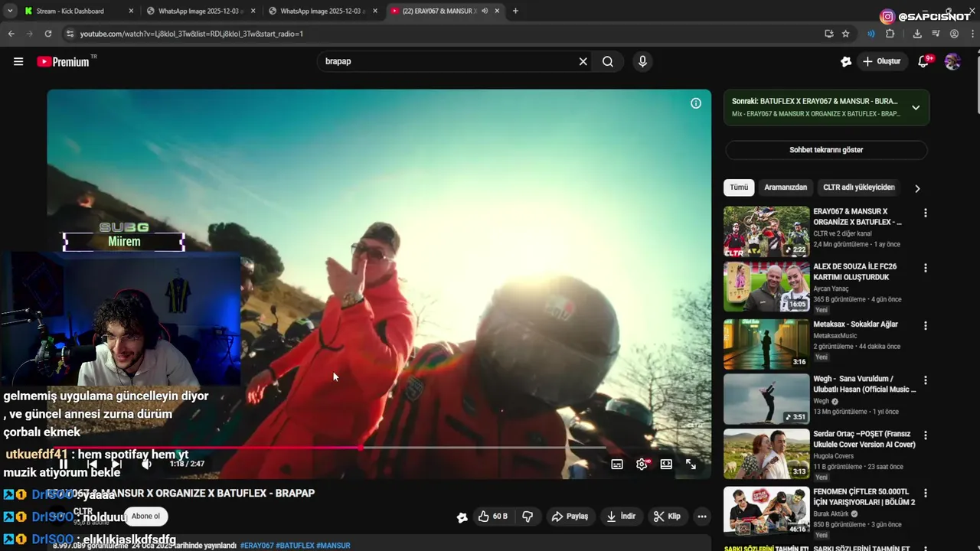This screenshot has width=980, height=551.
Task: Open menu for Wegh suggestion
Action: [925, 380]
